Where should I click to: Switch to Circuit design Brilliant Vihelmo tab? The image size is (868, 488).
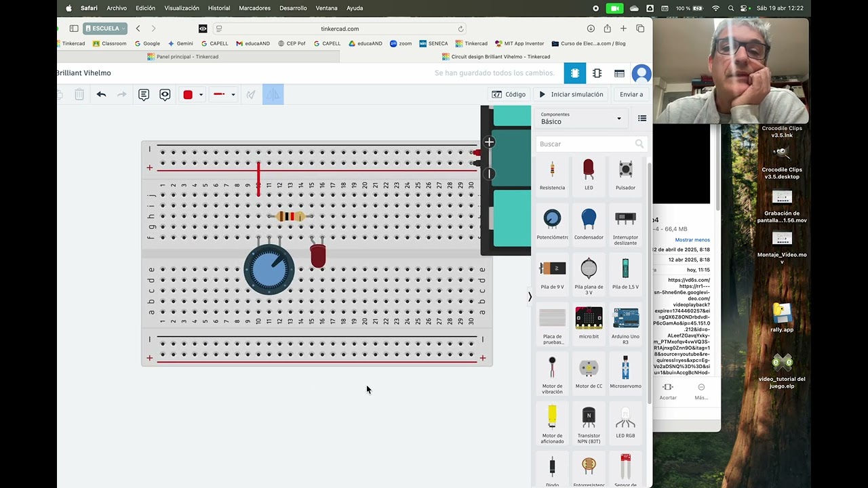coord(496,57)
